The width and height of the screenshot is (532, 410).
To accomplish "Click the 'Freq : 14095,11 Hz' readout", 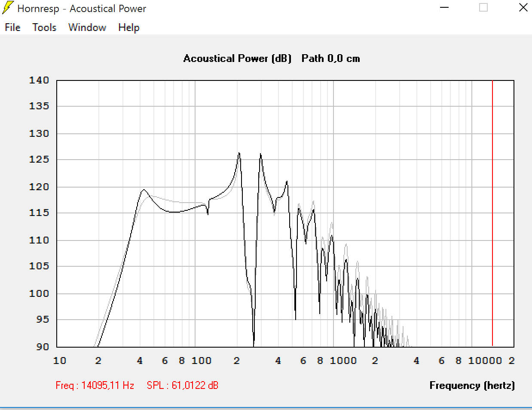I will tap(95, 385).
